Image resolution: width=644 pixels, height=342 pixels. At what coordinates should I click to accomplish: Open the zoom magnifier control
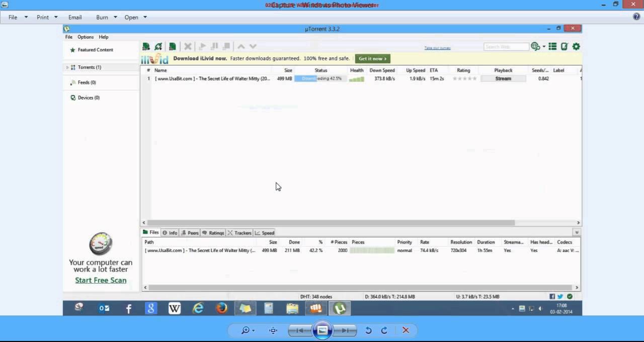248,330
